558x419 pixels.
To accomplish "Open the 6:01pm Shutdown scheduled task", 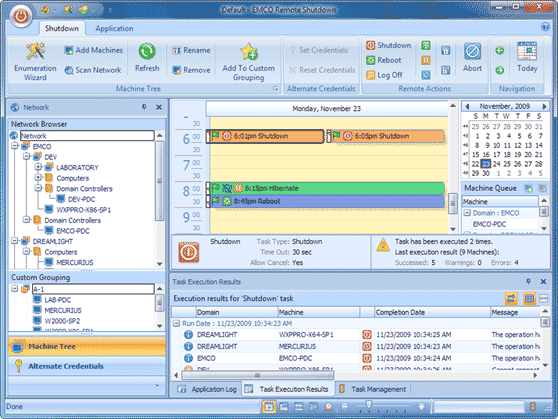I will pos(265,136).
